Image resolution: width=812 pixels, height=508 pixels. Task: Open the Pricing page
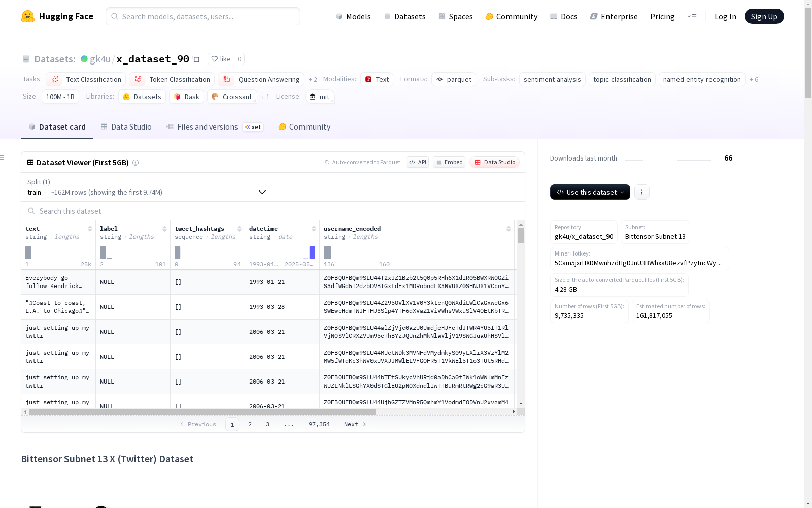(x=662, y=17)
